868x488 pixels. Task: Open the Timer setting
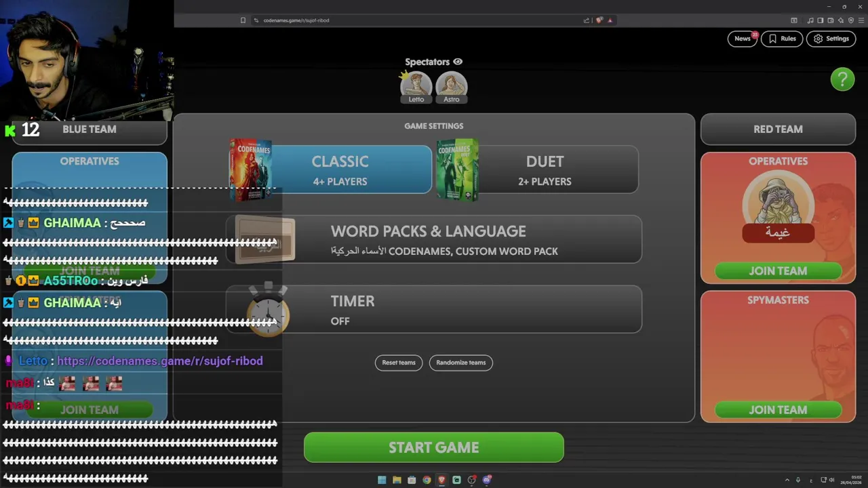pos(434,309)
